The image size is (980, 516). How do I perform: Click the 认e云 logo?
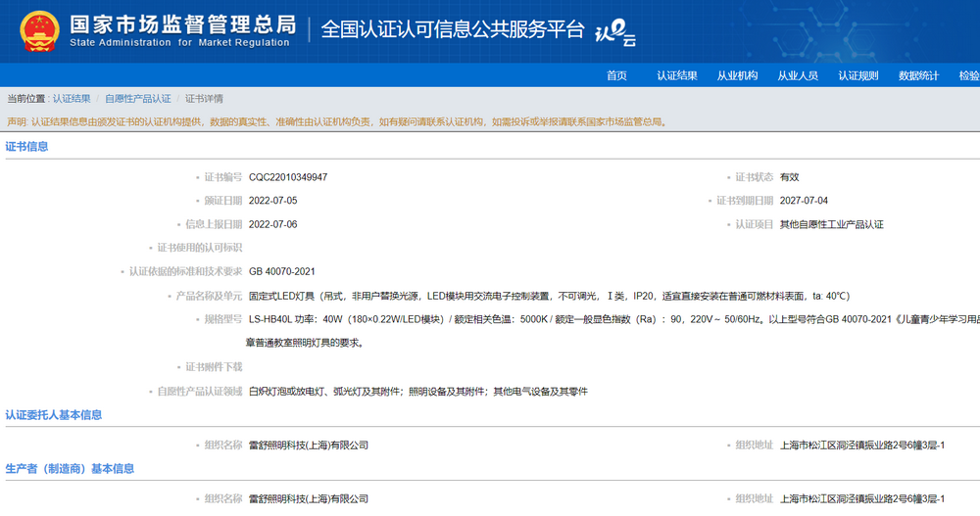[x=615, y=32]
